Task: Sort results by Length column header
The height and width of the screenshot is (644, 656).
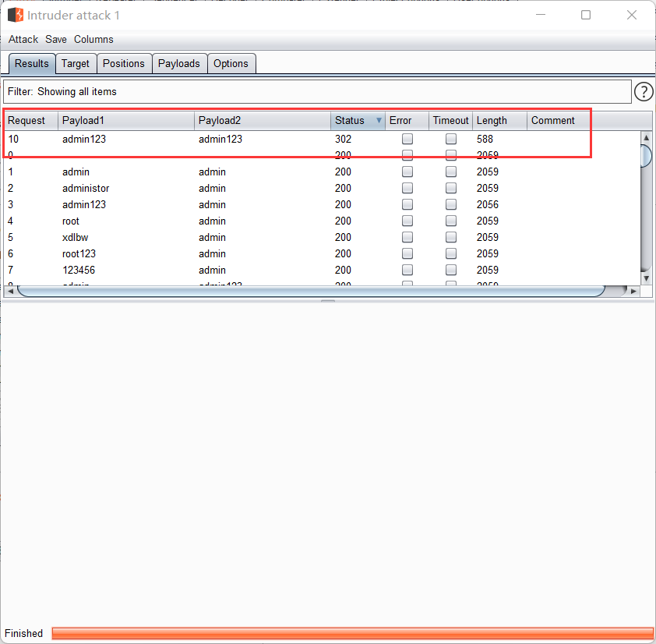Action: [499, 121]
